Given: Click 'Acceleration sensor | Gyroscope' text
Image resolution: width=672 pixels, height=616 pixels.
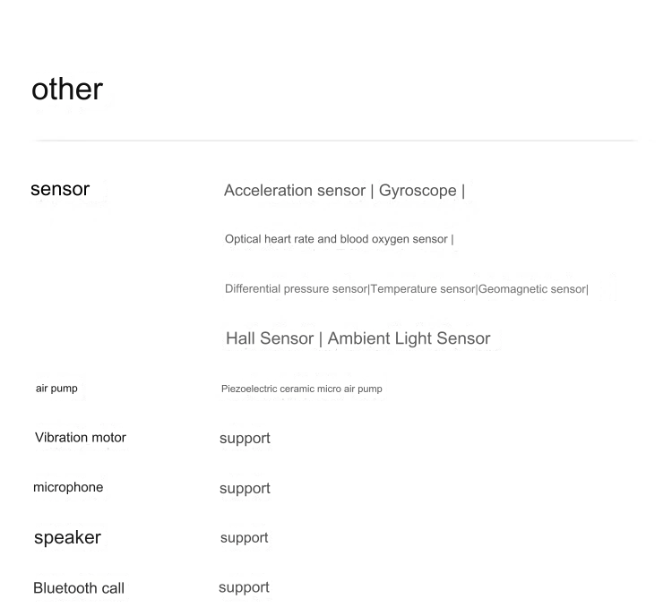Looking at the screenshot, I should [x=340, y=190].
